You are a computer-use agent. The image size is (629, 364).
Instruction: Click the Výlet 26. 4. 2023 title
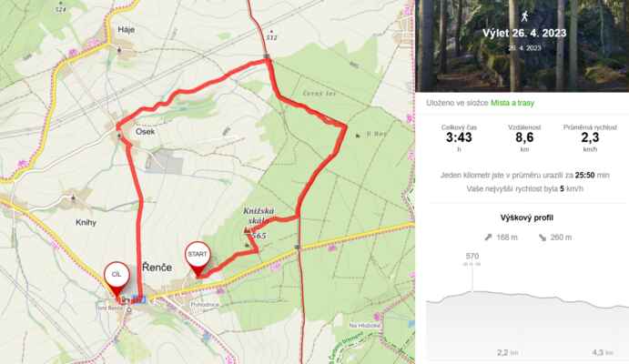(x=524, y=33)
